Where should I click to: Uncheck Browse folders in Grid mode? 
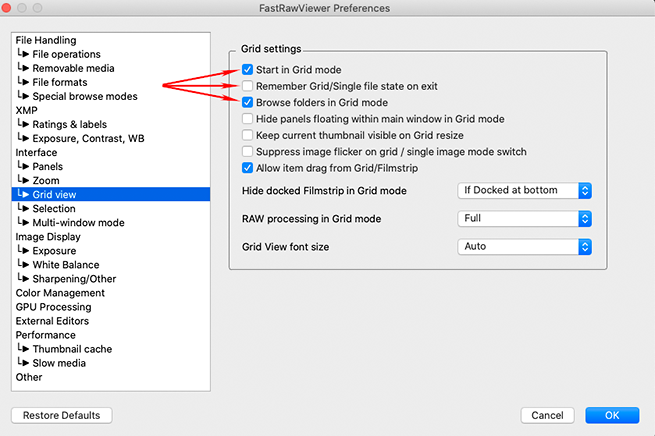[248, 102]
